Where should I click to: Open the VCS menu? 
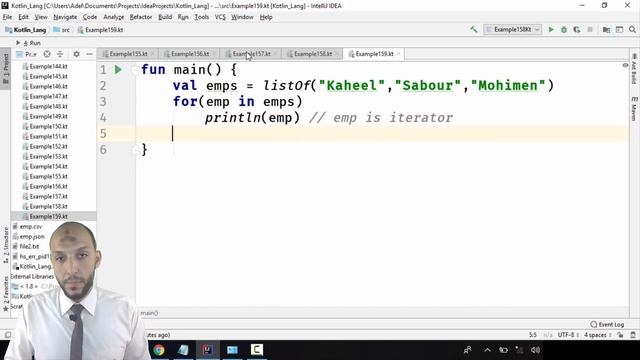point(220,17)
